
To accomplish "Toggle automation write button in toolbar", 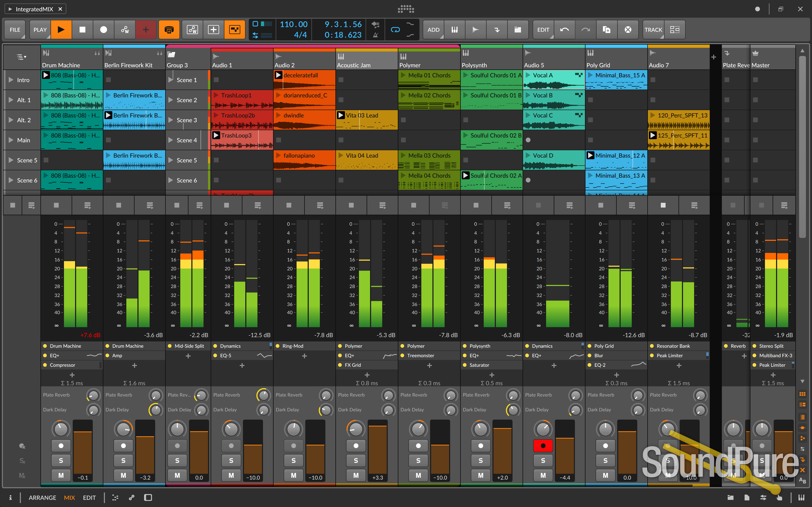I will 125,30.
